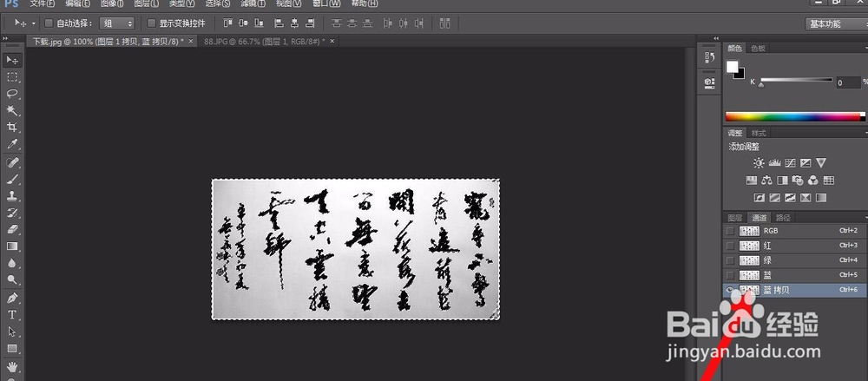Viewport: 868px width, 381px height.
Task: Select the Healing Brush tool
Action: pos(12,162)
